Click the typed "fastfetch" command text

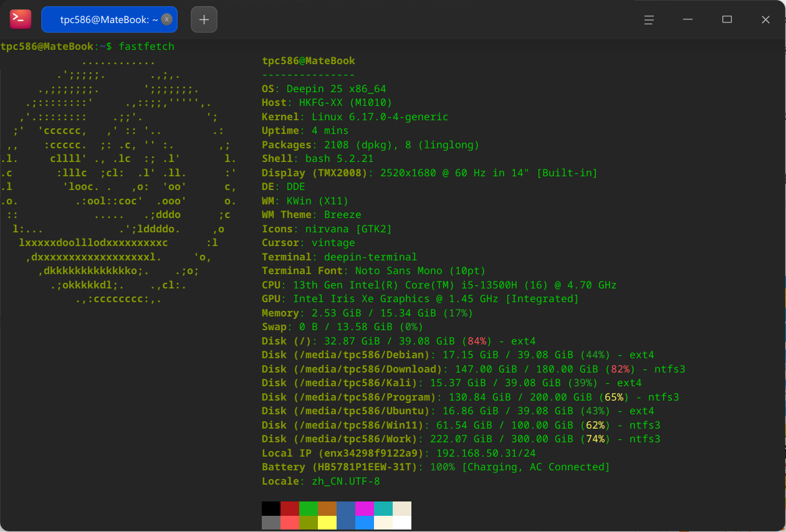coord(146,47)
